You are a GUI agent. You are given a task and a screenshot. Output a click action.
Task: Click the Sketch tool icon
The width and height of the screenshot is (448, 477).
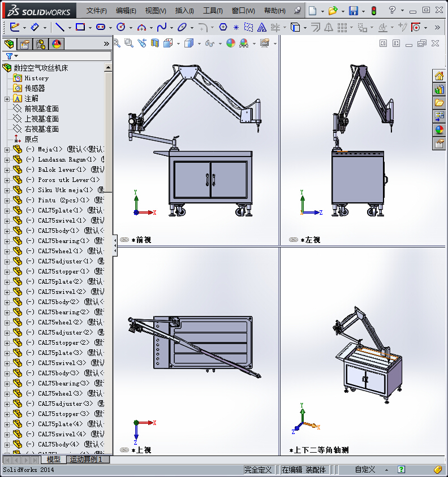[14, 27]
